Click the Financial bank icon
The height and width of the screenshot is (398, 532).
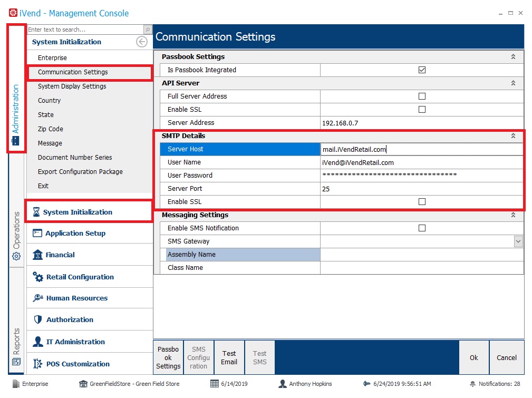click(37, 255)
